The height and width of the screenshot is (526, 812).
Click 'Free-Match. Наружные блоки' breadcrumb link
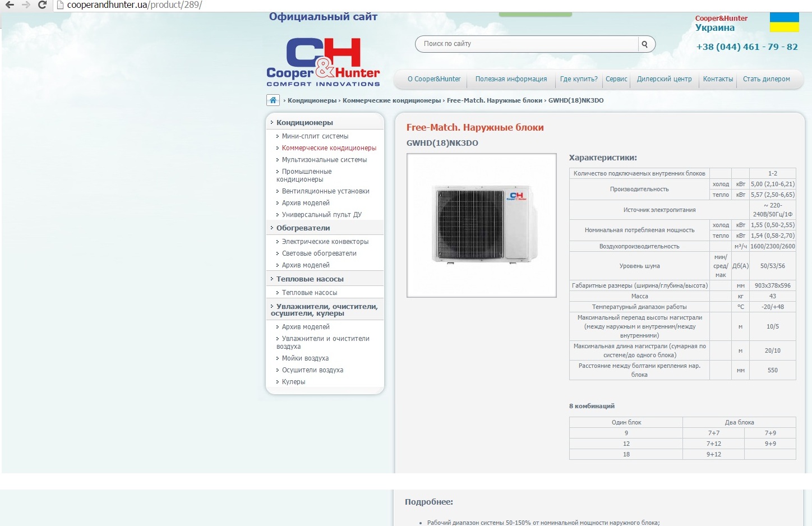coord(494,100)
